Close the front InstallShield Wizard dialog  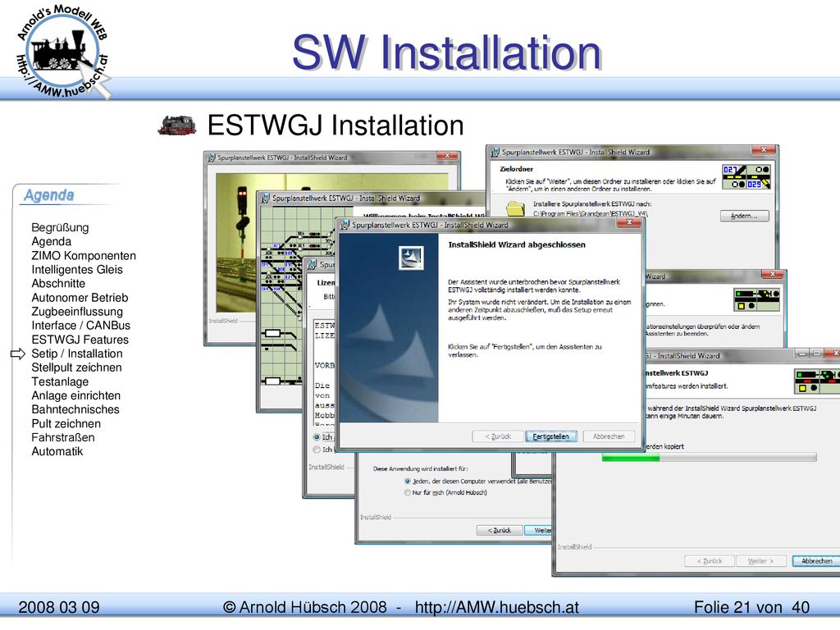pos(629,222)
